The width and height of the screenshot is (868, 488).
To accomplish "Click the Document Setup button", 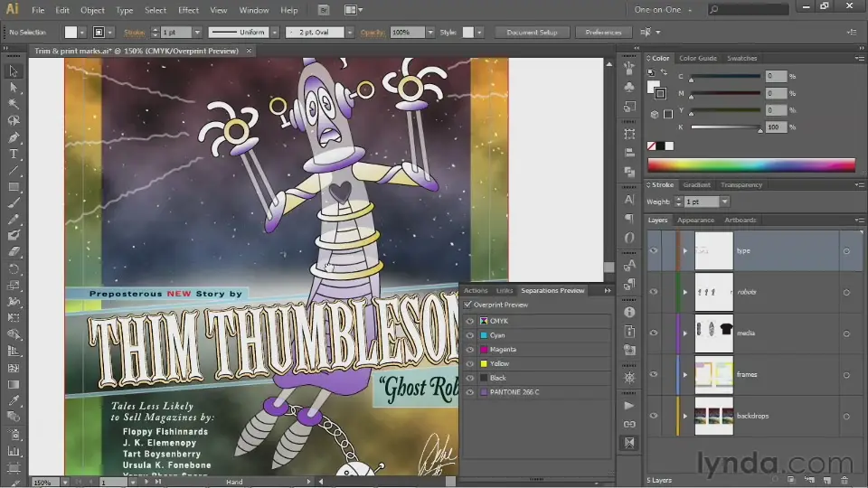I will click(532, 33).
